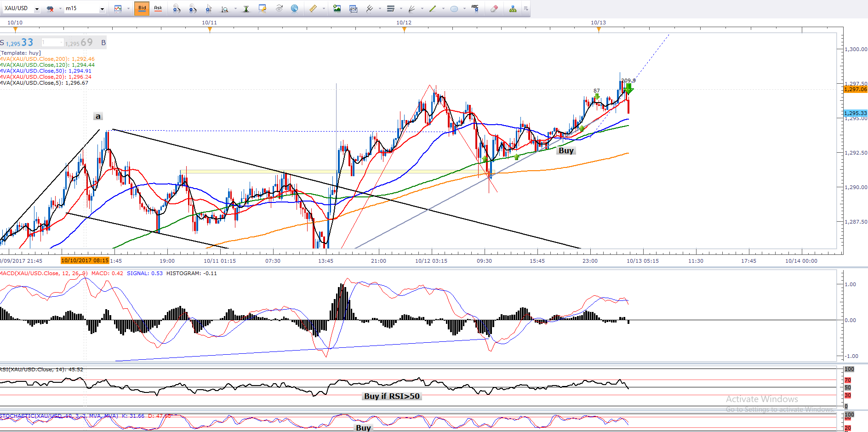The width and height of the screenshot is (868, 432).
Task: Toggle the chart link chain icon
Action: (50, 9)
